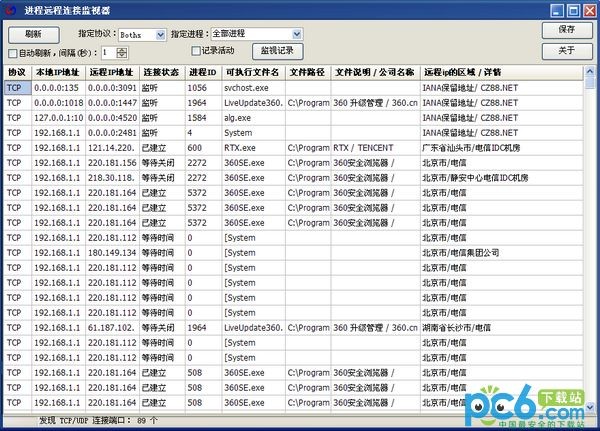The height and width of the screenshot is (431, 600).
Task: Sort by the 进程ID column header
Action: tap(204, 72)
